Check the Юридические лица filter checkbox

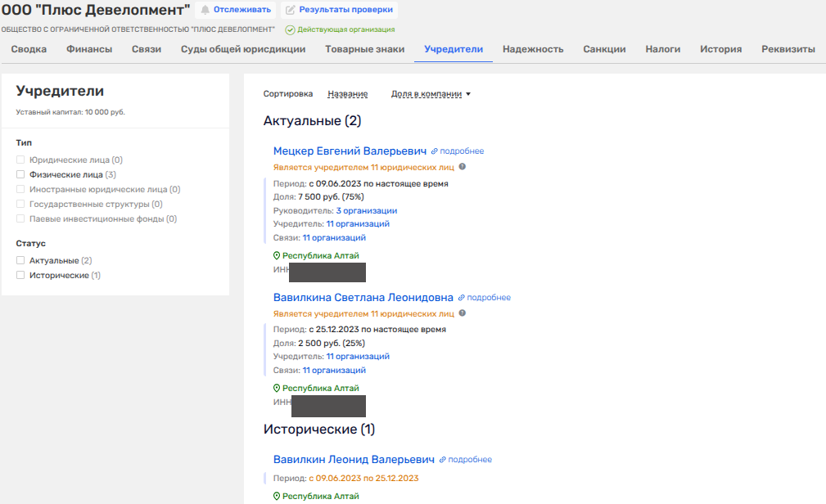pos(20,160)
